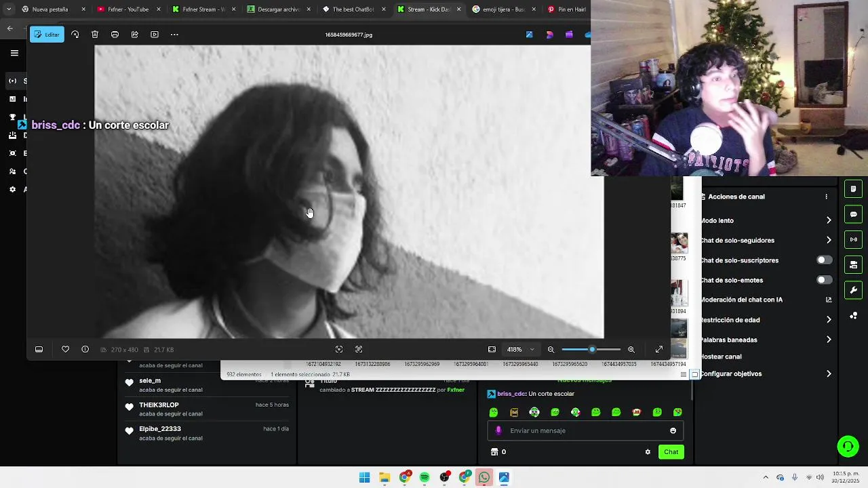Image resolution: width=868 pixels, height=488 pixels.
Task: Switch File Explorer to details view icon
Action: coord(684,374)
